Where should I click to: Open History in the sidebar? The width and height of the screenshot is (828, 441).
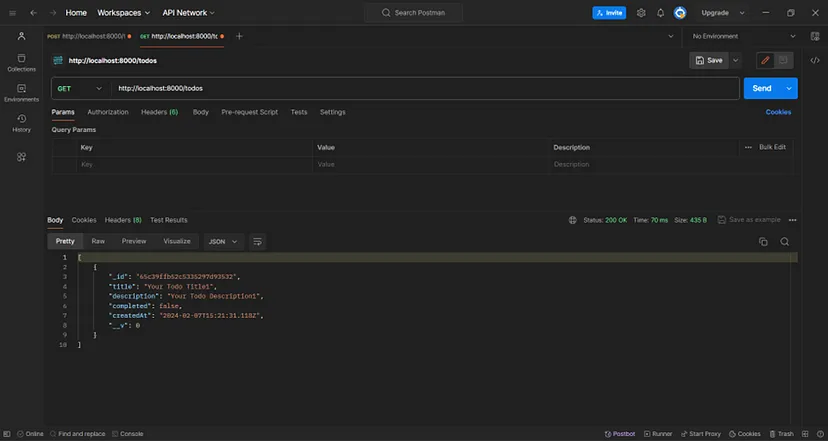pyautogui.click(x=22, y=123)
